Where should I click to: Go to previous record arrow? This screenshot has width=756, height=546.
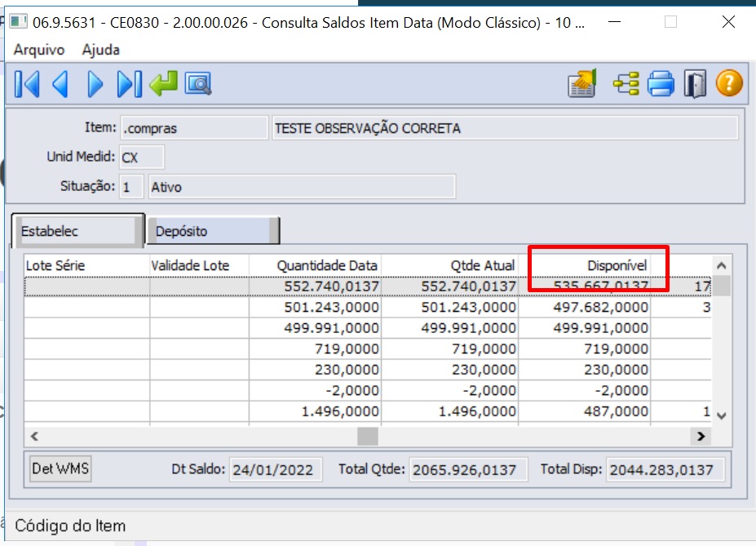pyautogui.click(x=60, y=84)
